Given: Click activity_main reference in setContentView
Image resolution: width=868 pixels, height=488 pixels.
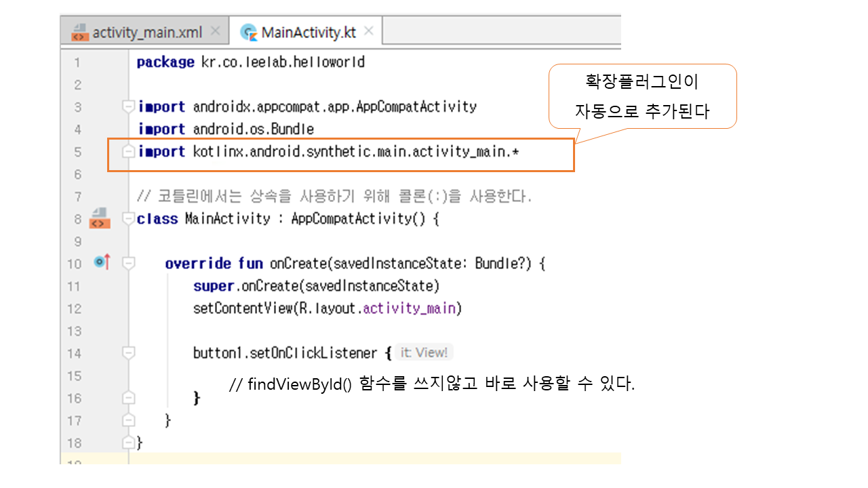Looking at the screenshot, I should (x=412, y=308).
